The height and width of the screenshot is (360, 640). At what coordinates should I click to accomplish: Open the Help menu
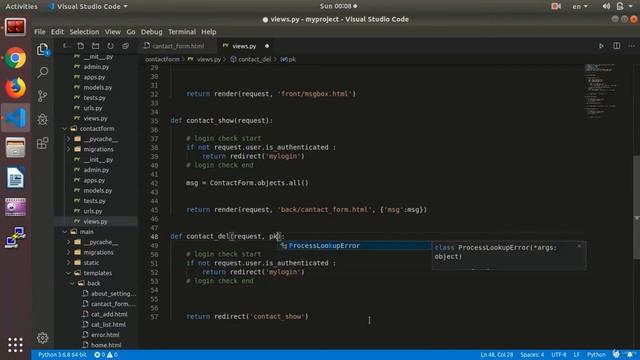tap(209, 32)
